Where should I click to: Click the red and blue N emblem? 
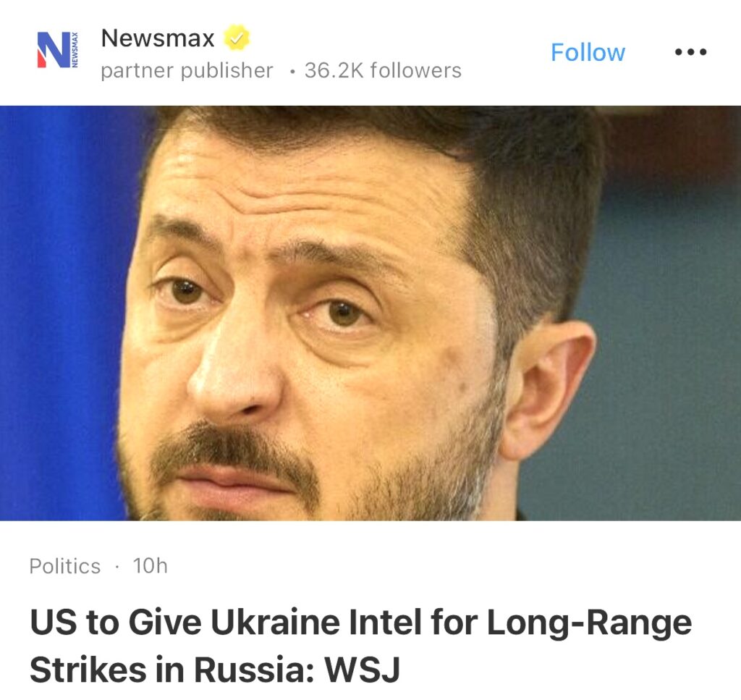(54, 50)
